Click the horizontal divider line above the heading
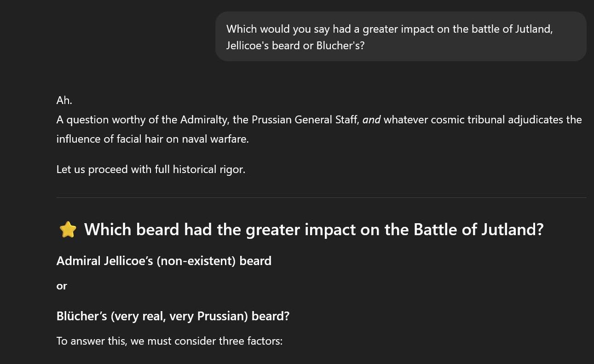Screen dimensions: 594x364 click(321, 197)
